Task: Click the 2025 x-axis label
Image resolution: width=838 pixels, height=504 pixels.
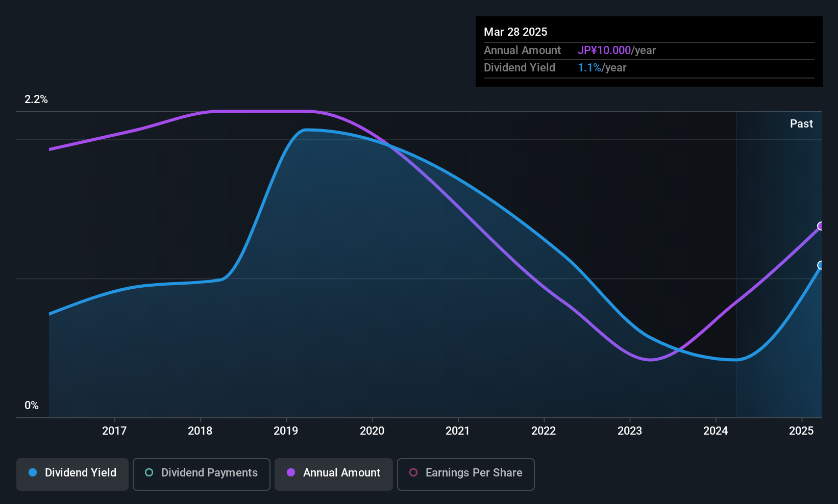Action: pos(801,431)
